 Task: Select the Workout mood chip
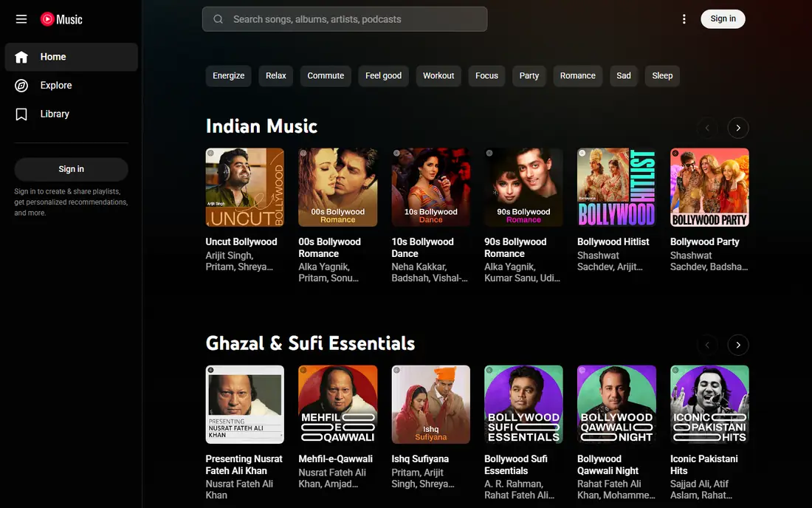[x=438, y=75]
